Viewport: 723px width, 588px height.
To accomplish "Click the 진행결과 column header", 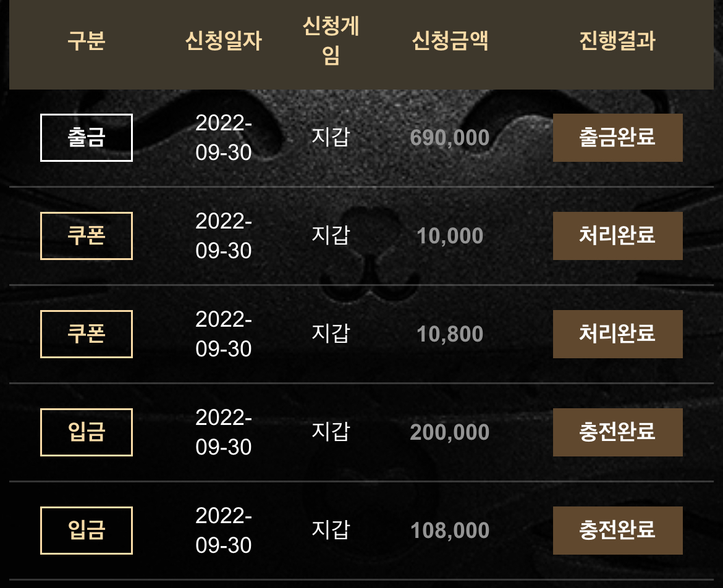I will pyautogui.click(x=617, y=41).
